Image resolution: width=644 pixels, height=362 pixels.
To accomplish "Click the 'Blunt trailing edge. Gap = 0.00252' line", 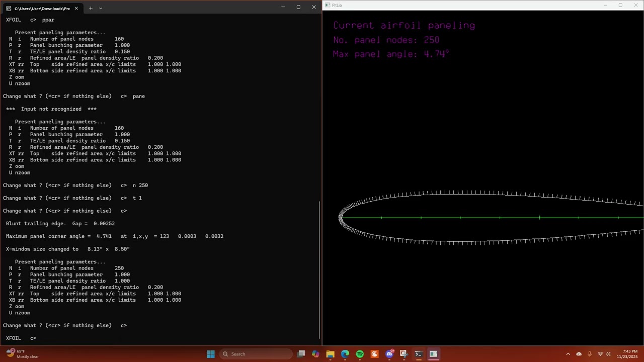I will click(60, 224).
